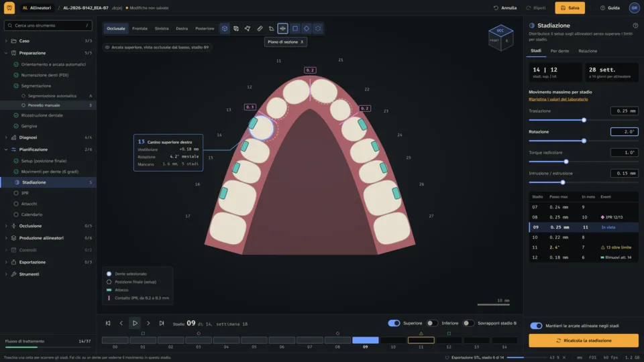Advance to the next stage
644x362 pixels.
148,323
